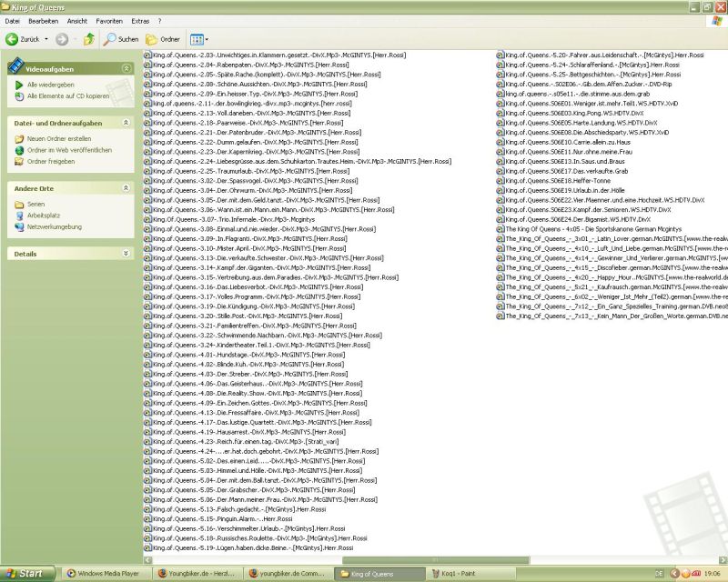Click the Netzwerkumgebung network icon
The height and width of the screenshot is (582, 728).
point(19,227)
